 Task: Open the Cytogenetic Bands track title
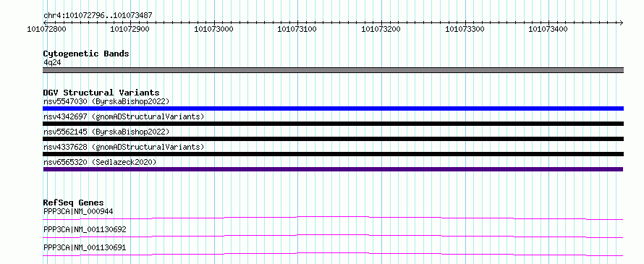tap(86, 54)
